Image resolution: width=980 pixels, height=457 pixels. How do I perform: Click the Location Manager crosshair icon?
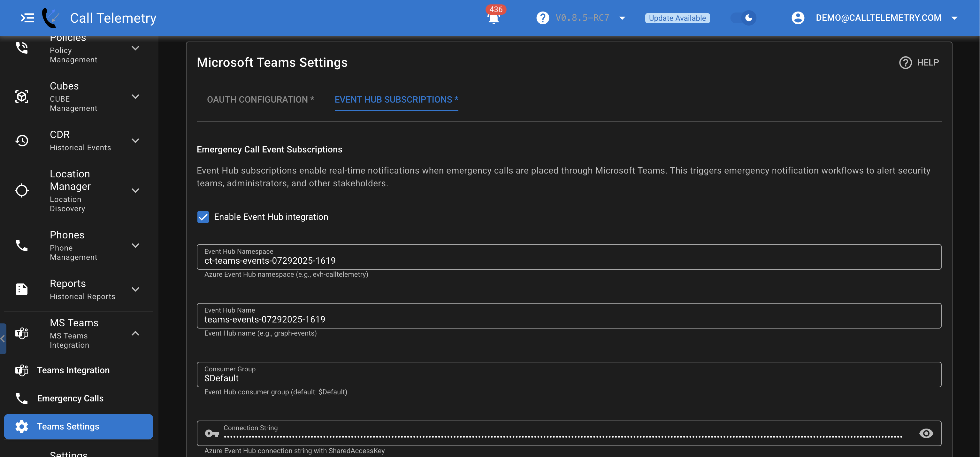pos(22,190)
